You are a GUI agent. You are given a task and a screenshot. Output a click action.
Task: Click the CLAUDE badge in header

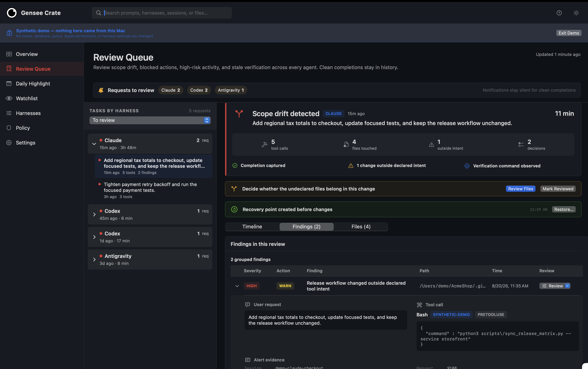[x=333, y=113]
